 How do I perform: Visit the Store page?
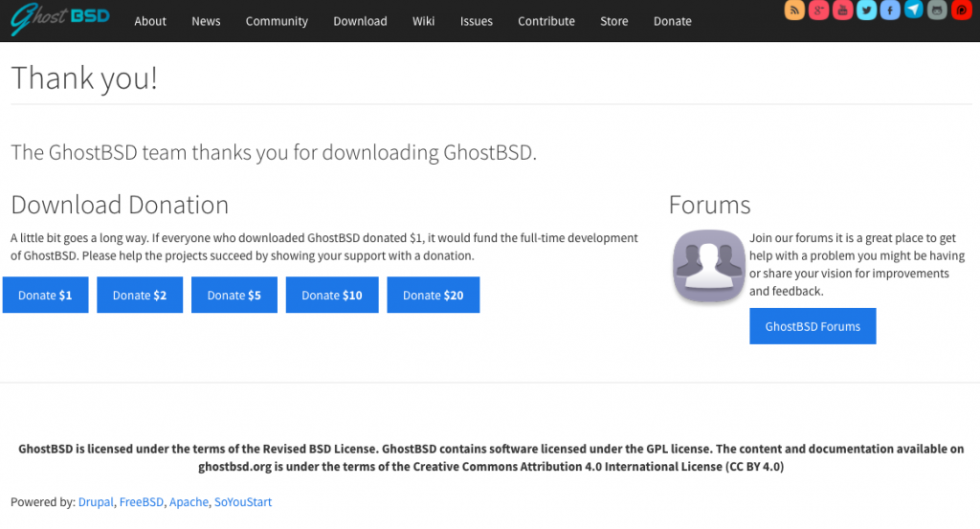613,21
